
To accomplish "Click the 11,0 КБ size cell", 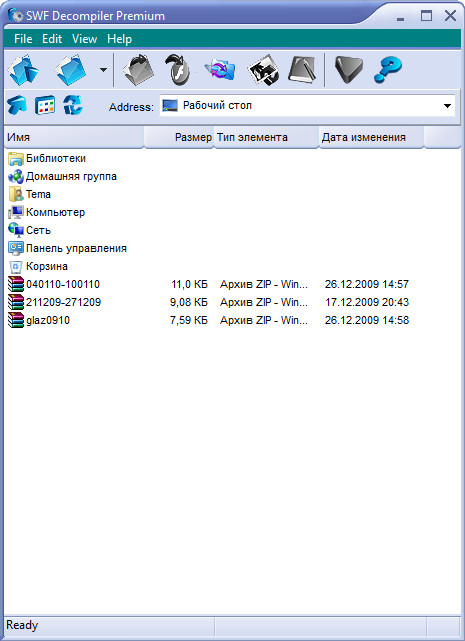I will (189, 284).
